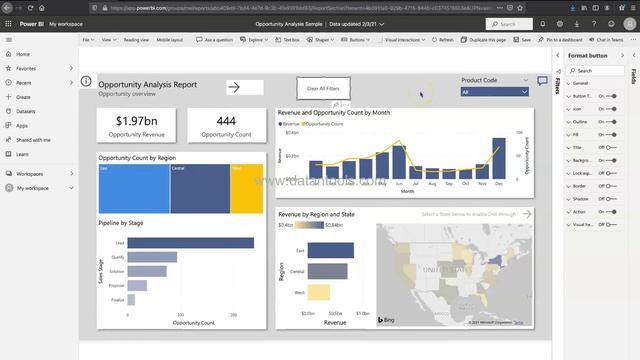Screen dimensions: 640x360
Task: Toggle the hamburger navigation menu icon
Action: (9, 40)
